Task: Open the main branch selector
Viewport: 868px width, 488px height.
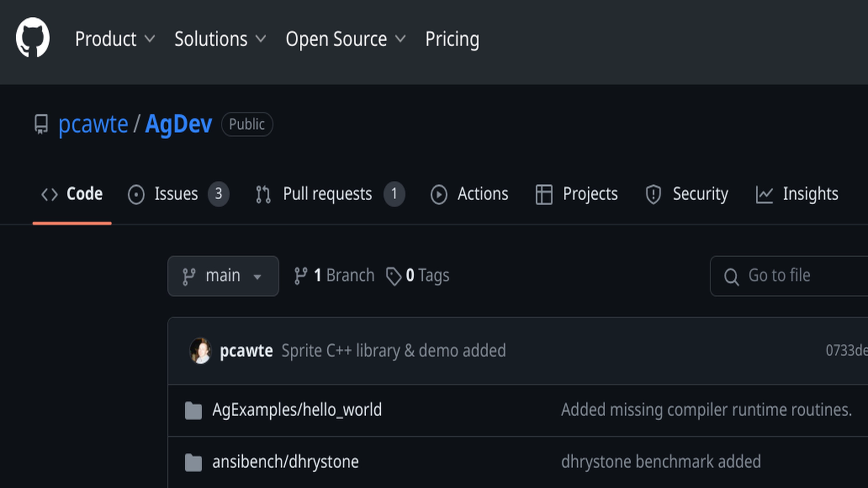Action: pos(223,276)
